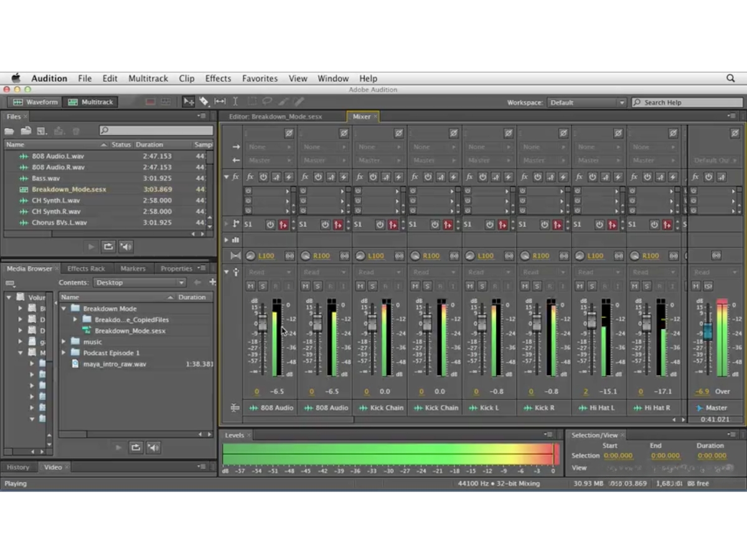This screenshot has width=747, height=560.
Task: Switch to the Markers tab
Action: [x=133, y=269]
